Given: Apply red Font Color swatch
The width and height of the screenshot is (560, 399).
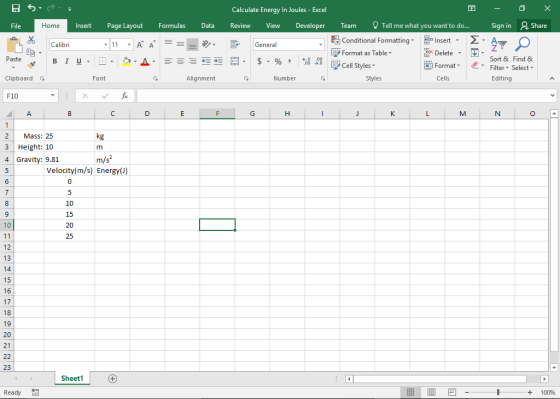Looking at the screenshot, I should tap(145, 61).
